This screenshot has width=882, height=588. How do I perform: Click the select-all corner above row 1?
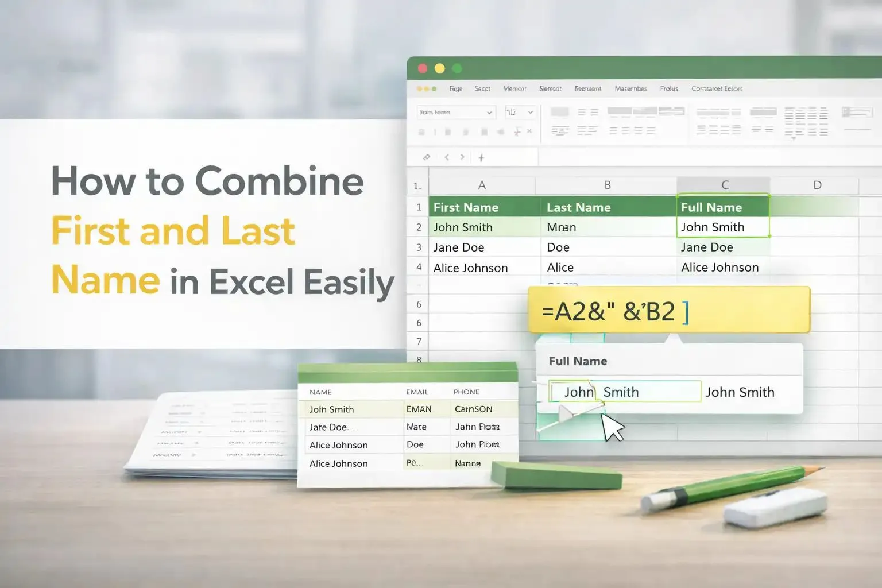click(417, 186)
